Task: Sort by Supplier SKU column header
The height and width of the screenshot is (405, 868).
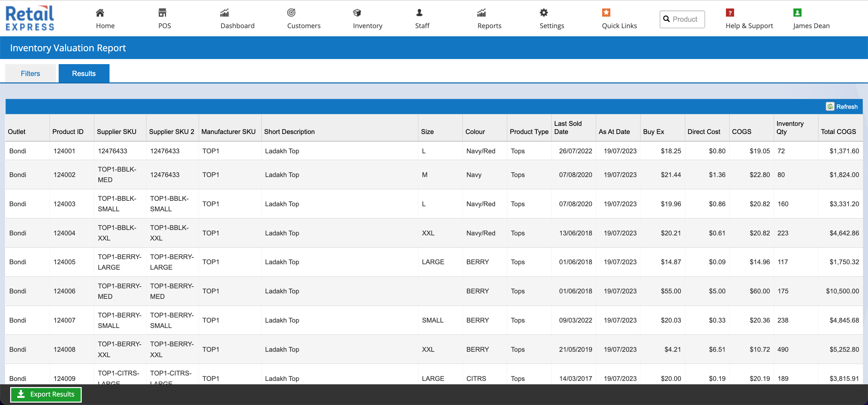Action: coord(117,132)
